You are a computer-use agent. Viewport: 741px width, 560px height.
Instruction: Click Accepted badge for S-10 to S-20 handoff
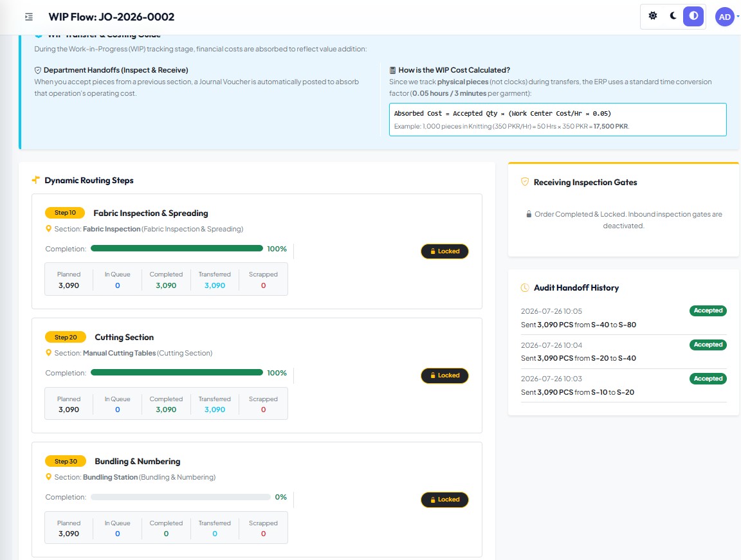(708, 379)
